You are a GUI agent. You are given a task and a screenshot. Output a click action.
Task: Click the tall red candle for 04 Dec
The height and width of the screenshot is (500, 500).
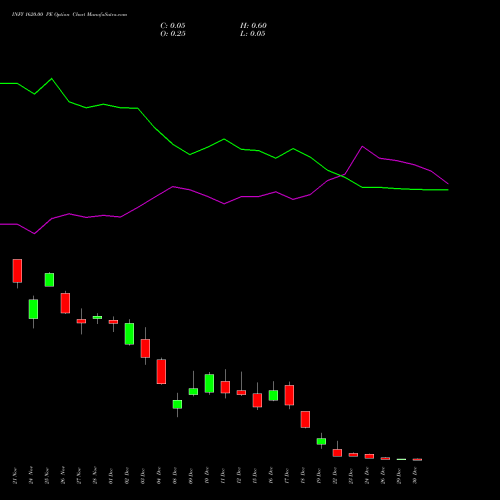point(161,371)
